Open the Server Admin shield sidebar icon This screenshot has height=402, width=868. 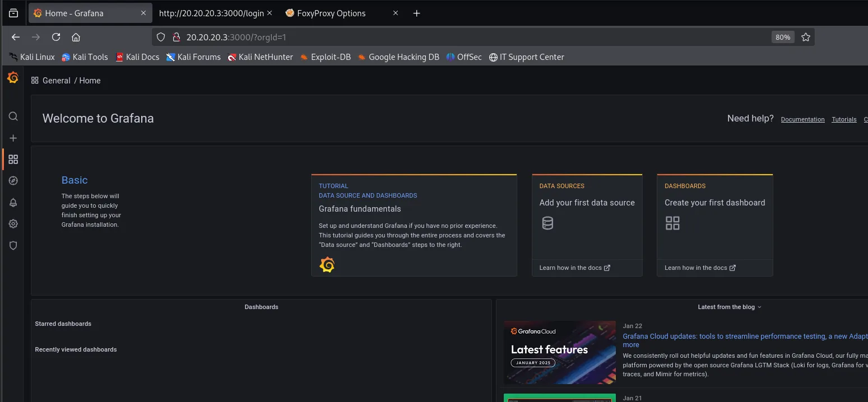pos(13,245)
